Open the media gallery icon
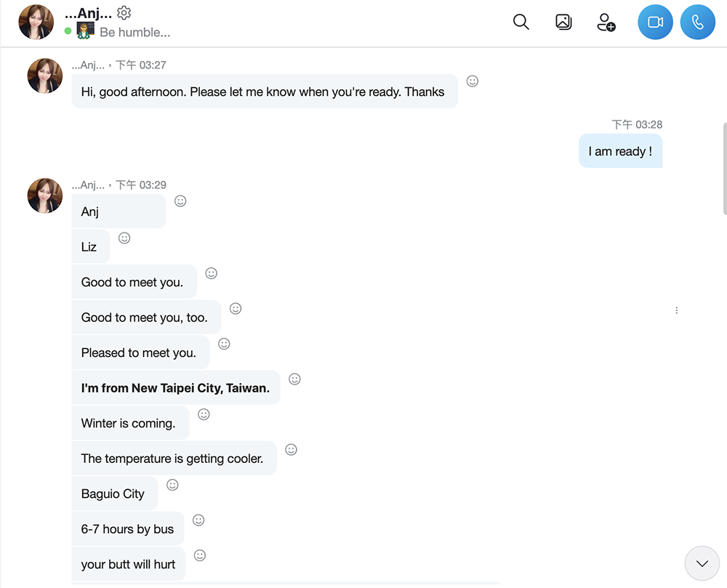Viewport: 727px width, 588px height. (x=563, y=23)
